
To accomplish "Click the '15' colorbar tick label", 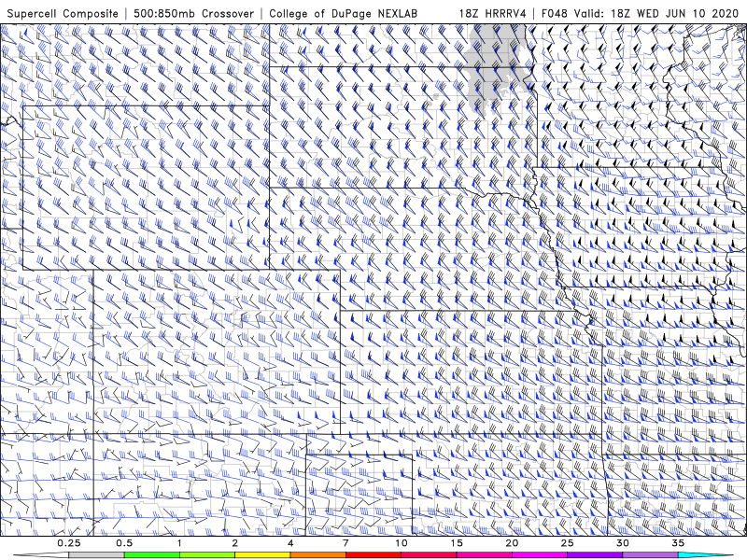I will coord(457,543).
